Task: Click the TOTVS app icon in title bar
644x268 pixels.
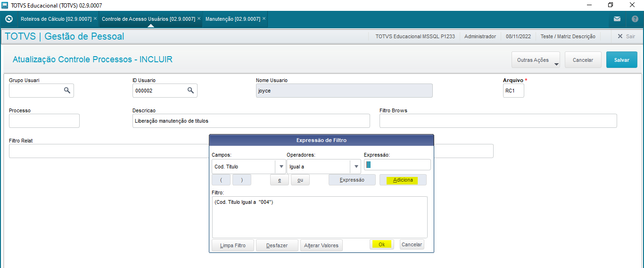Action: 5,5
